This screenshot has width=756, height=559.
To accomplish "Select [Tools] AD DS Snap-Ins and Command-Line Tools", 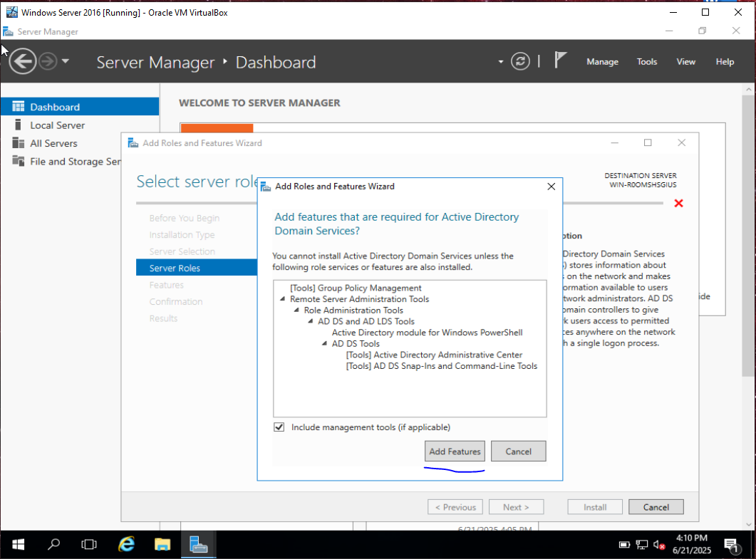I will (x=441, y=366).
